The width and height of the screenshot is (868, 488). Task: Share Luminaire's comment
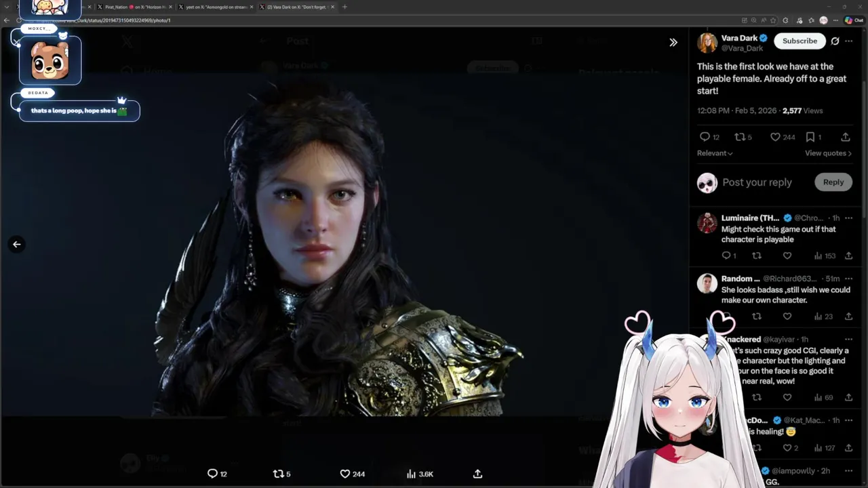tap(848, 256)
